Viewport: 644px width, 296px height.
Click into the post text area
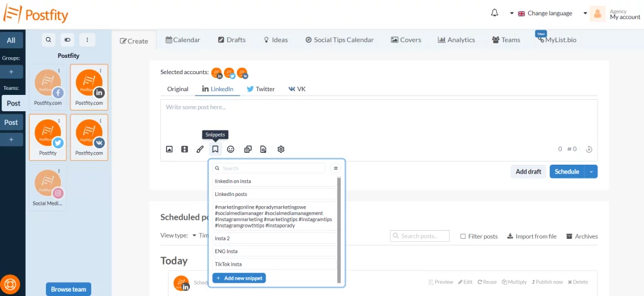[x=379, y=119]
